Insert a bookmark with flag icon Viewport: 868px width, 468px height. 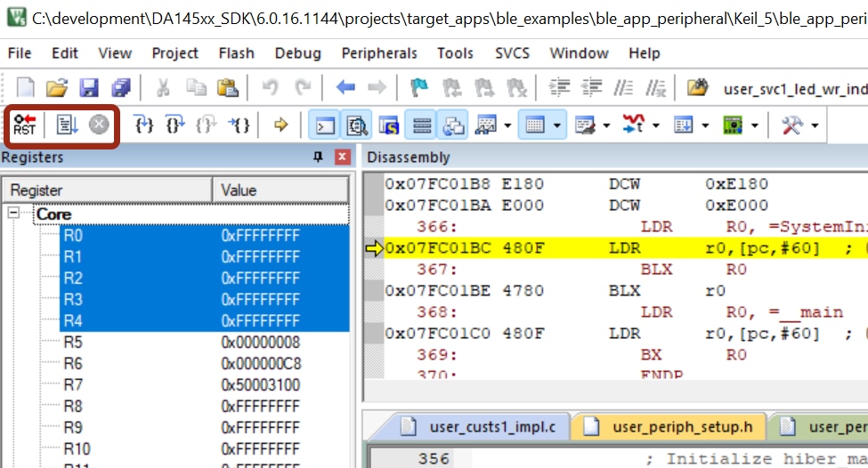coord(419,87)
